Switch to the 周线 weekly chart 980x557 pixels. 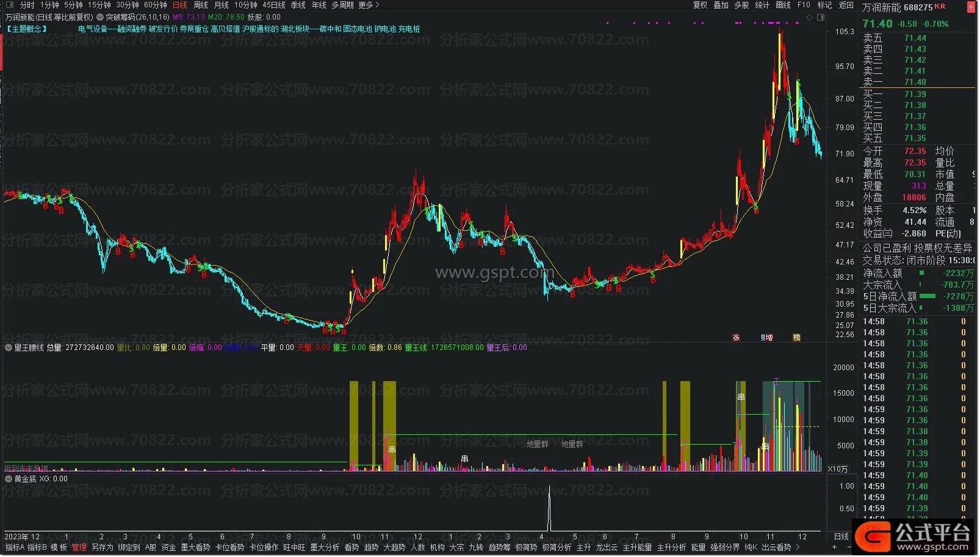201,5
